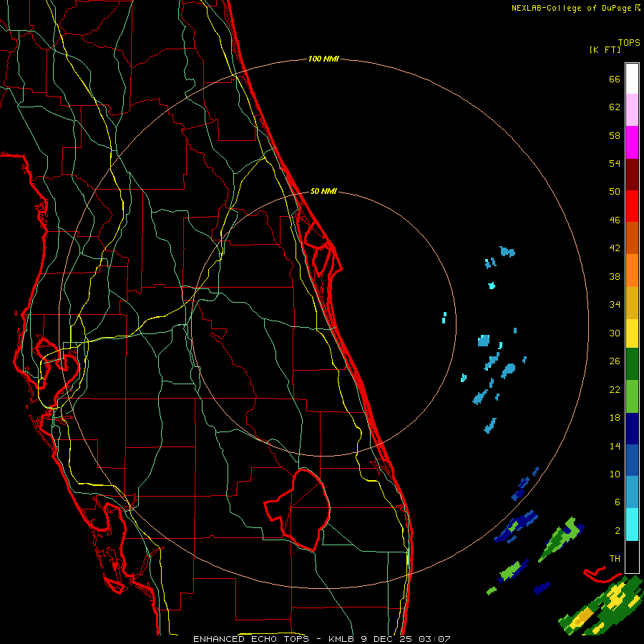
Task: Click the red Lake Okeechobee outline
Action: coord(298,509)
